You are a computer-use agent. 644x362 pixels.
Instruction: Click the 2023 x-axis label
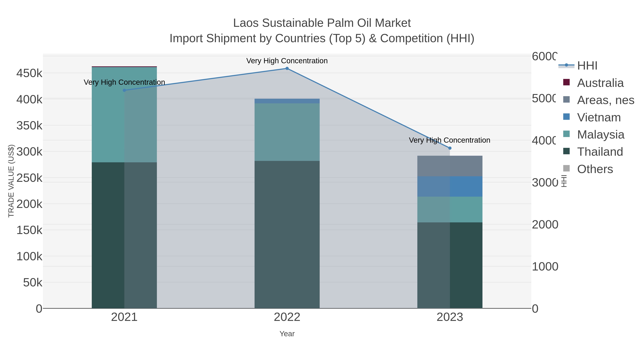point(450,317)
